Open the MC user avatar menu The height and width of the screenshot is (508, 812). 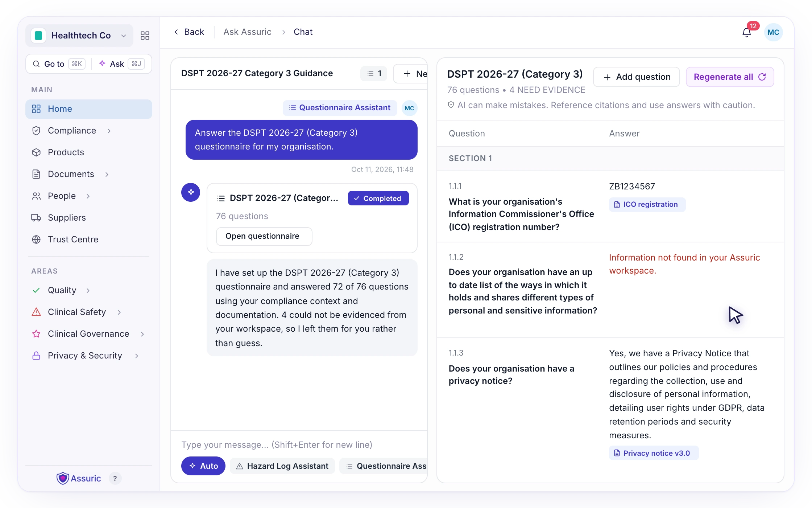[x=773, y=32]
